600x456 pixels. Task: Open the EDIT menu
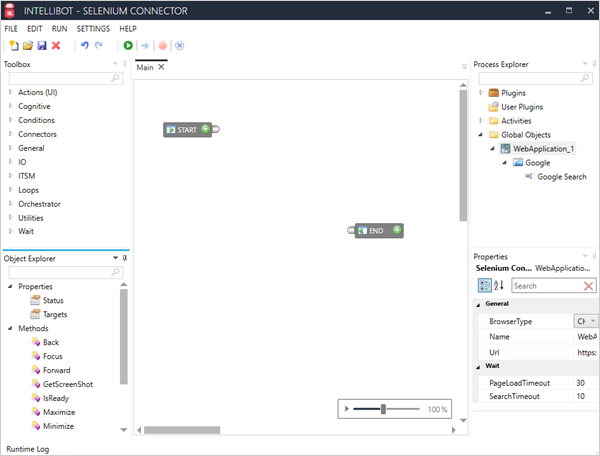pos(34,29)
